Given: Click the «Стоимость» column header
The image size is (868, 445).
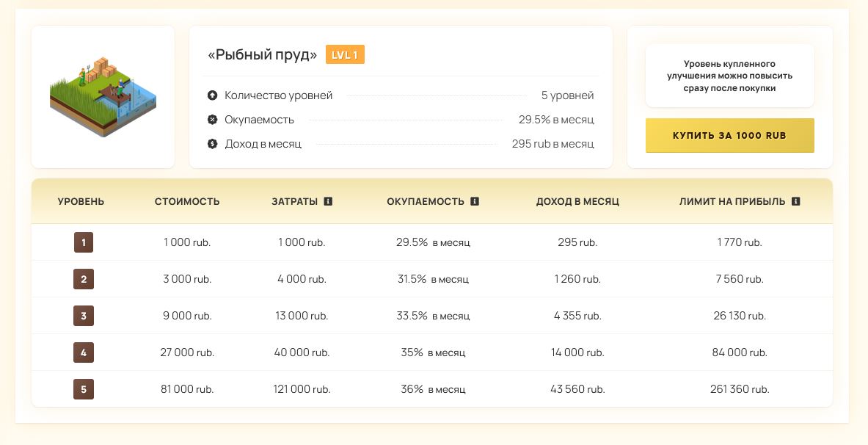Looking at the screenshot, I should tap(187, 201).
